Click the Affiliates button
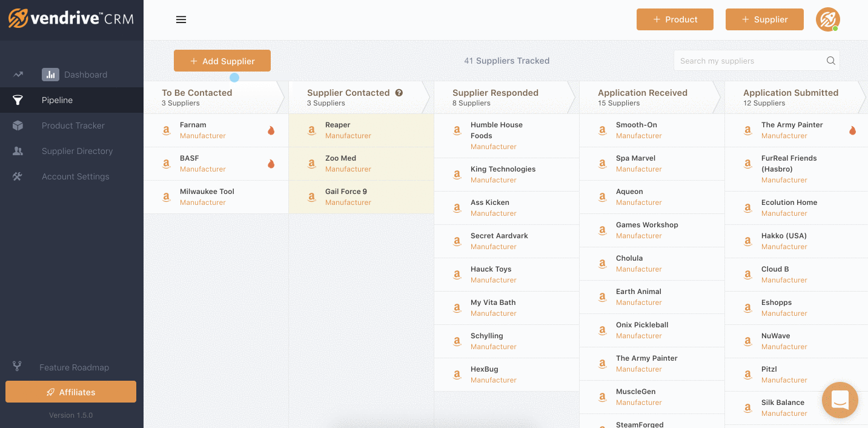Image resolution: width=868 pixels, height=428 pixels. tap(71, 392)
